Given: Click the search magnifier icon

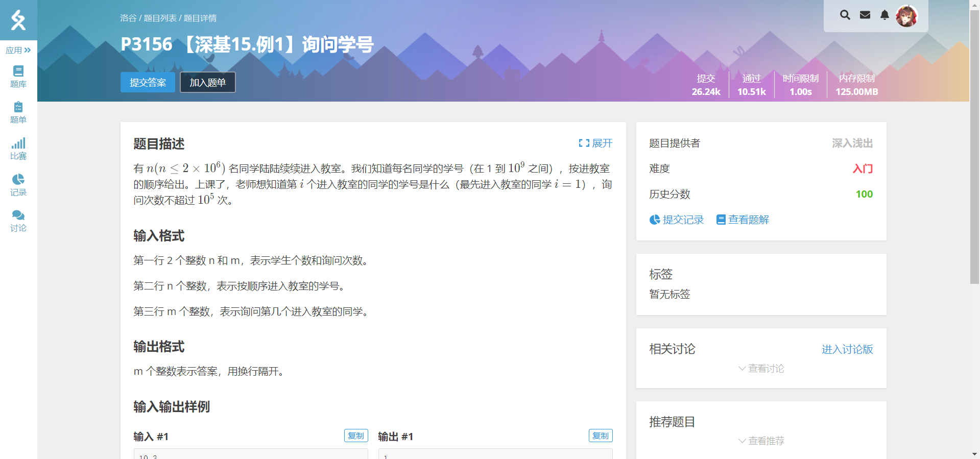Looking at the screenshot, I should (845, 15).
